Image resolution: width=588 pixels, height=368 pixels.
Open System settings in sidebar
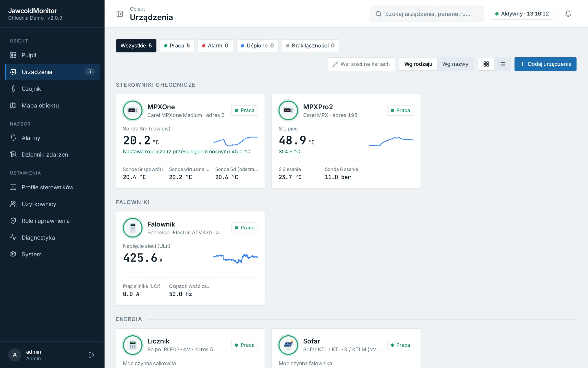[52, 254]
